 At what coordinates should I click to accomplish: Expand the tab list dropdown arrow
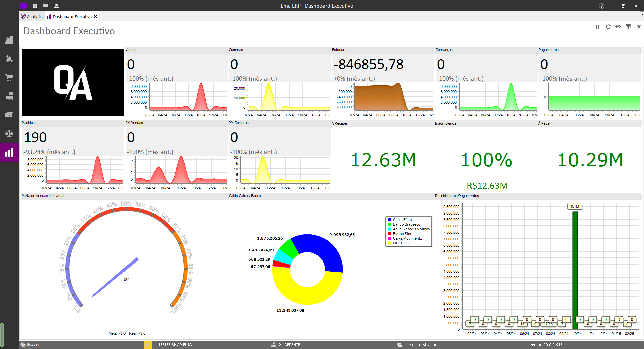point(642,14)
